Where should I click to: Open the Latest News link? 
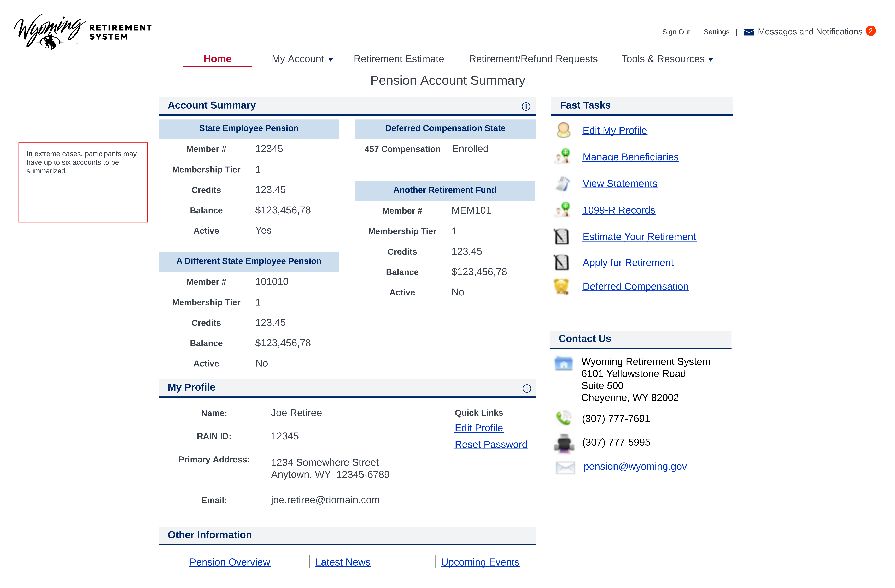pyautogui.click(x=343, y=562)
